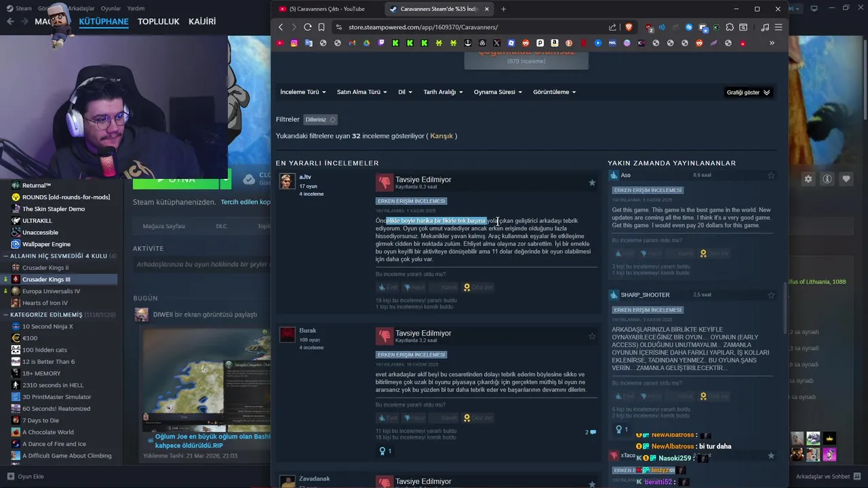The width and height of the screenshot is (868, 488).
Task: Select Crusader Kings II in library
Action: (x=45, y=268)
